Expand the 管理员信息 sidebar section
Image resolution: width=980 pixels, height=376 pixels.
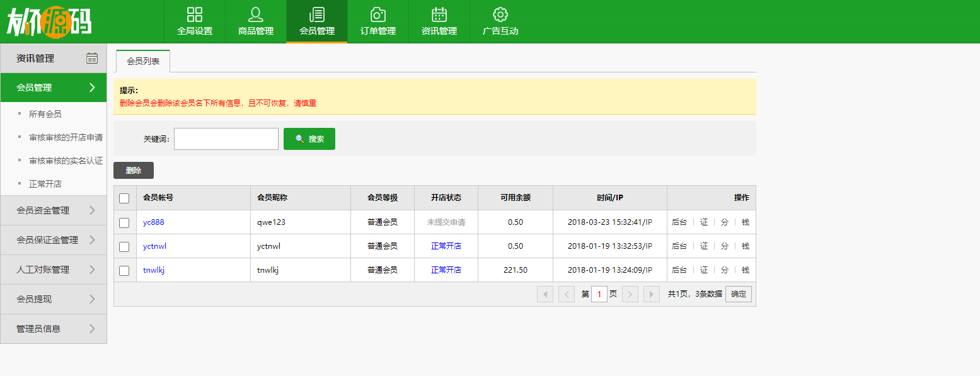click(x=47, y=329)
